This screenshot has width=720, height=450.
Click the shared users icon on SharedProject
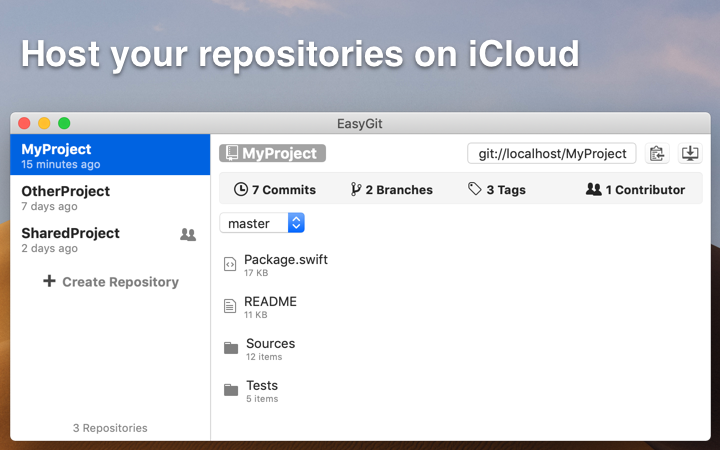click(x=188, y=235)
